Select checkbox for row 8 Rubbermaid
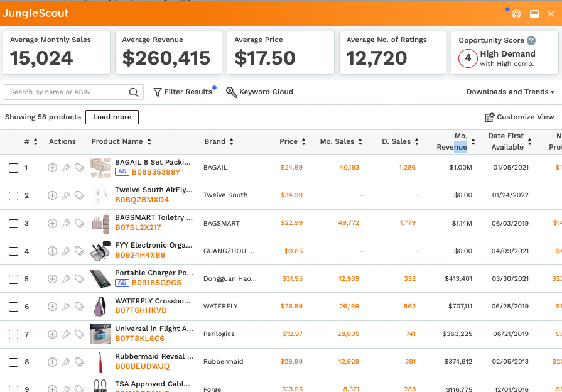 [x=13, y=362]
